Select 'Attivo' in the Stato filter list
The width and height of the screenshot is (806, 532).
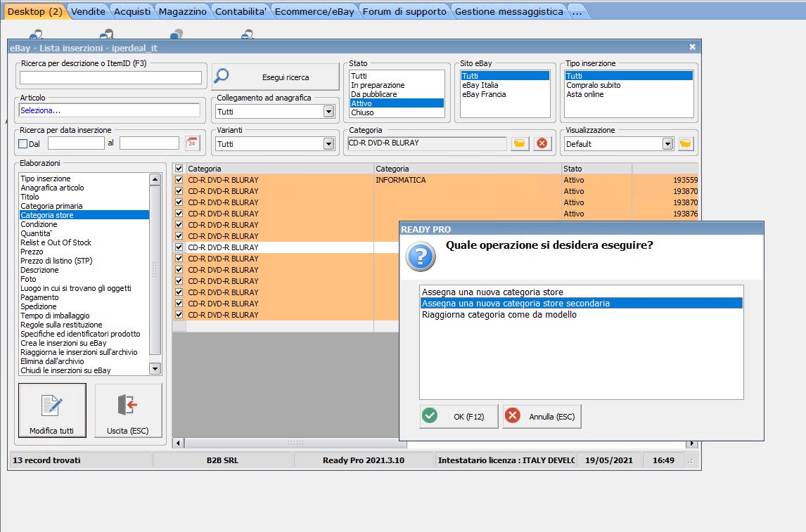(x=396, y=103)
